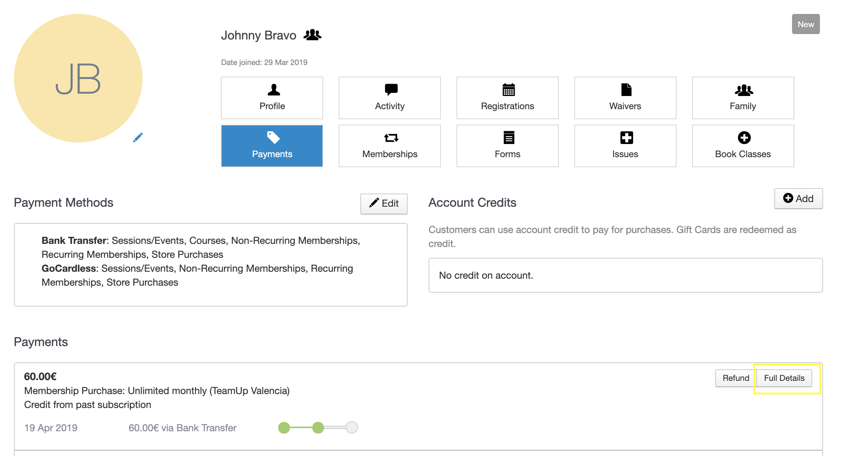Click the grey final progress step dot
The height and width of the screenshot is (456, 868).
tap(352, 428)
